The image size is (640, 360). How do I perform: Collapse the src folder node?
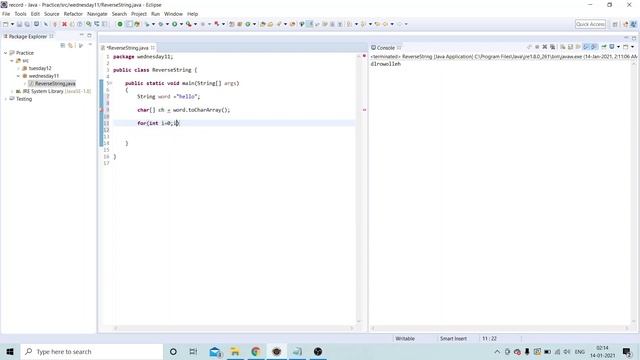pos(12,61)
